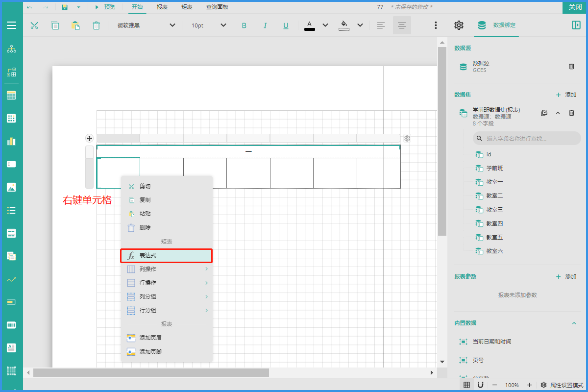Click the barcode icon in the left sidebar

click(11, 325)
